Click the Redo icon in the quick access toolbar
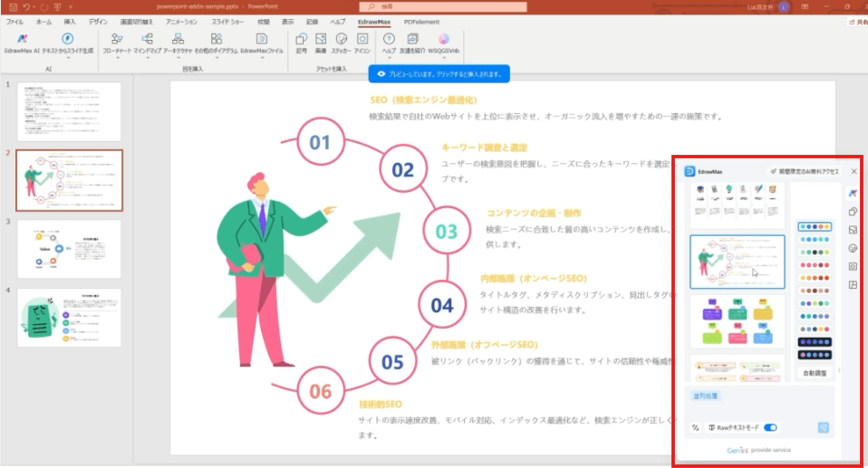This screenshot has width=868, height=468. point(43,7)
